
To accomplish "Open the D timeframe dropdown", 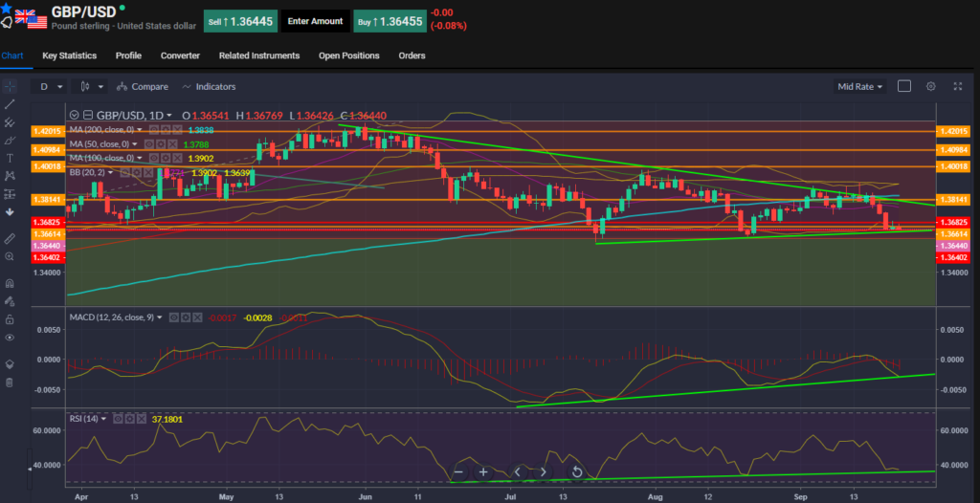I will coord(48,86).
